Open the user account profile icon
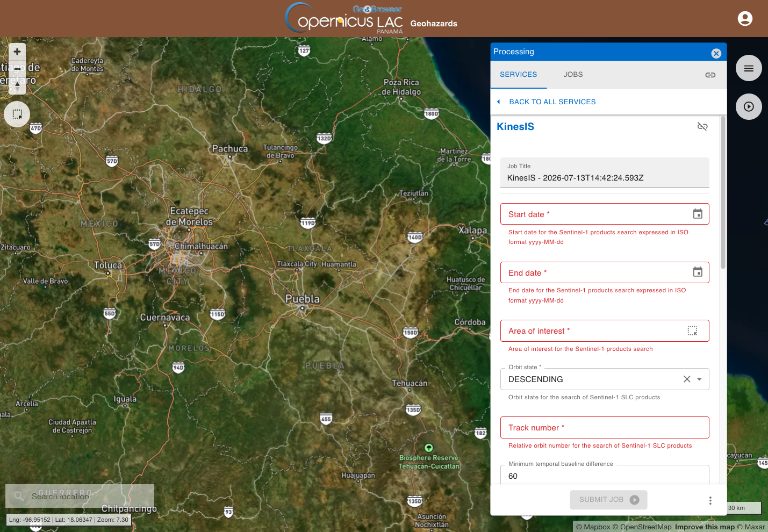The height and width of the screenshot is (532, 768). (x=745, y=19)
